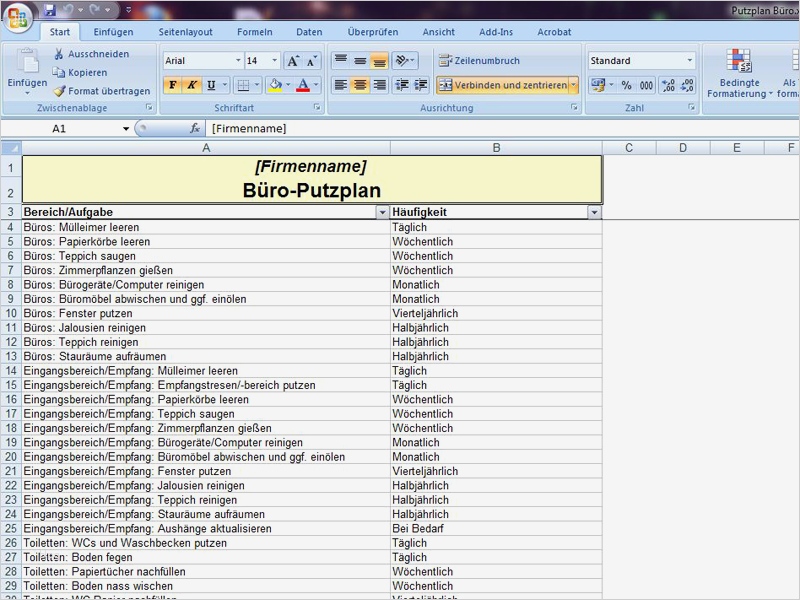This screenshot has width=800, height=600.
Task: Open the Bereich/Aufgabe filter dropdown
Action: click(x=382, y=212)
